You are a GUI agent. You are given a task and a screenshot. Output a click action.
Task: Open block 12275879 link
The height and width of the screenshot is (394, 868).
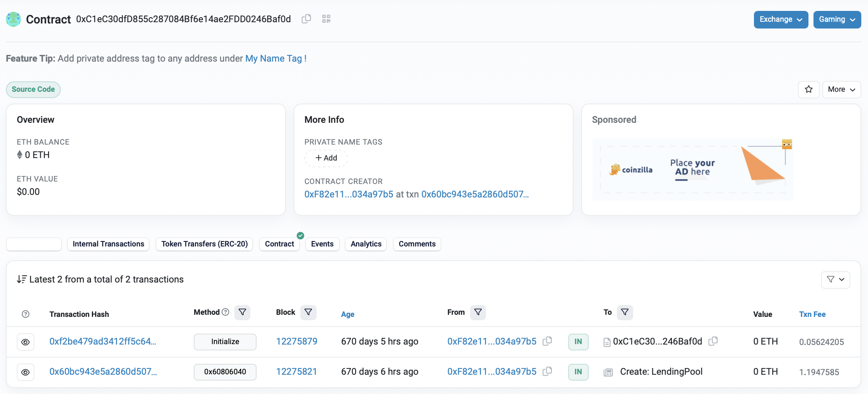coord(296,341)
